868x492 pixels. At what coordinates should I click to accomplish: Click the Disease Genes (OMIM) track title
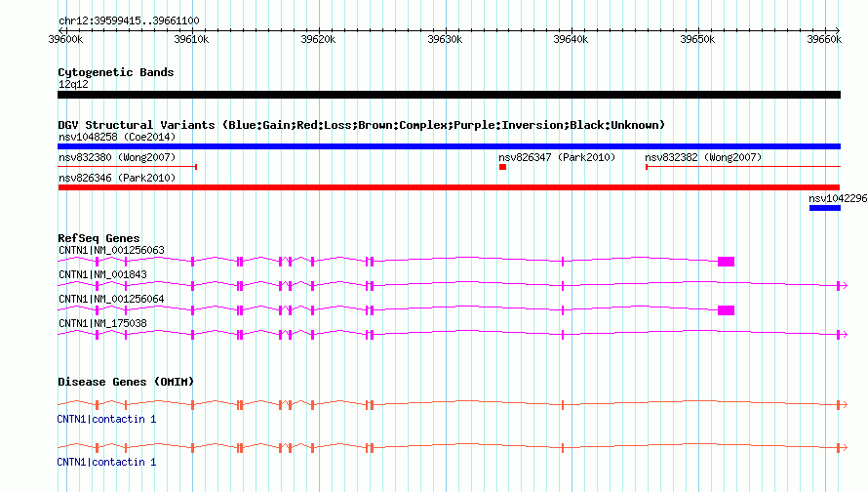126,382
